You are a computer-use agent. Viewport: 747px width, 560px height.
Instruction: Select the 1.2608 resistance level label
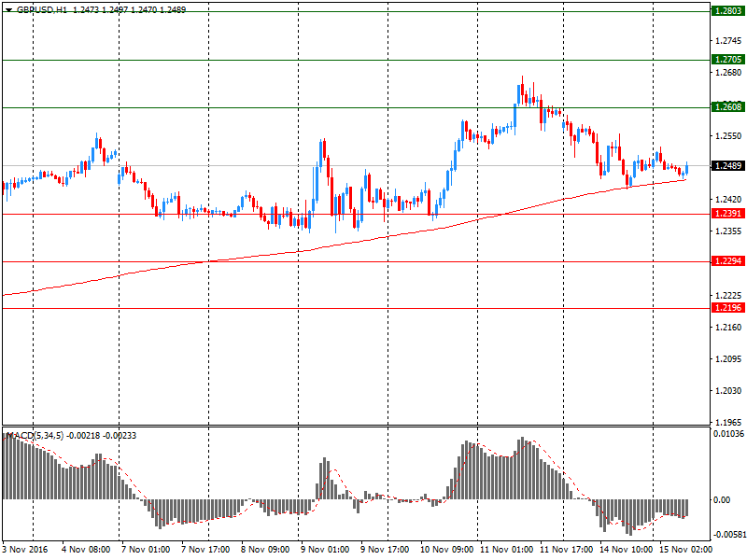pyautogui.click(x=728, y=106)
